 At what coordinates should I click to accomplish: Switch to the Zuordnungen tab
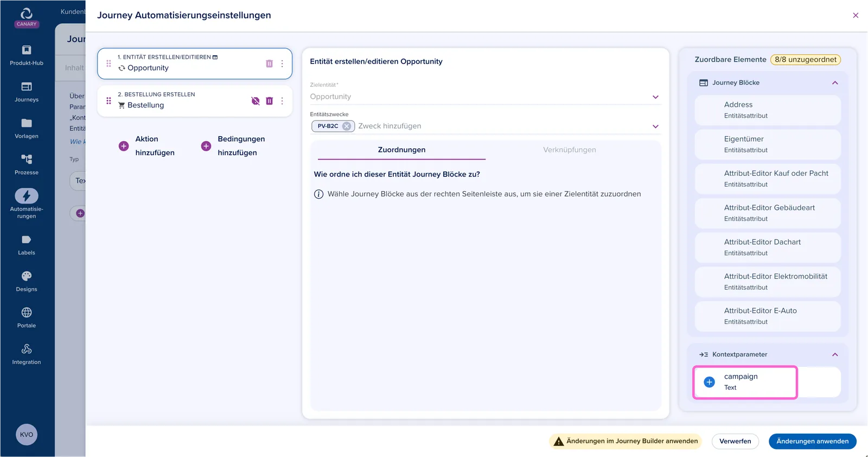click(401, 150)
